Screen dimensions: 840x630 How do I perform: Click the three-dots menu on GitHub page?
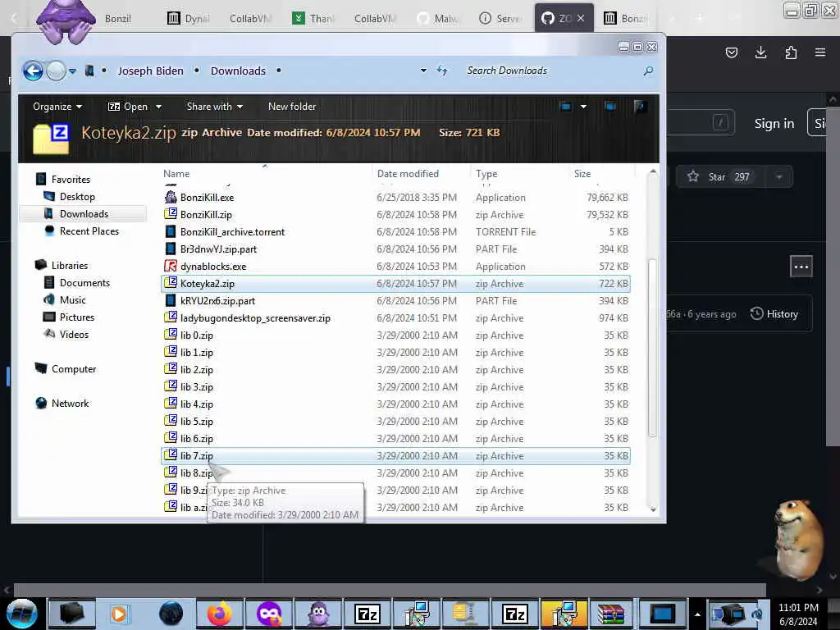[x=801, y=267]
